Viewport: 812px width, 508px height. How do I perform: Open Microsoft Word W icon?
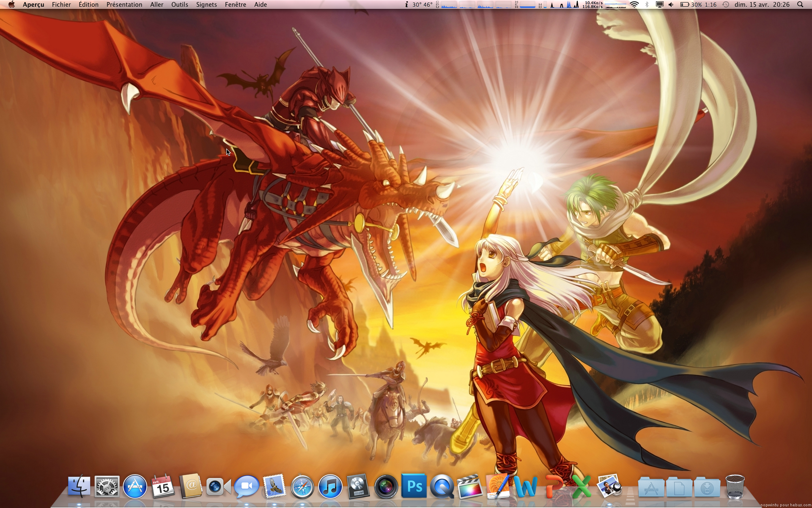[x=526, y=486]
